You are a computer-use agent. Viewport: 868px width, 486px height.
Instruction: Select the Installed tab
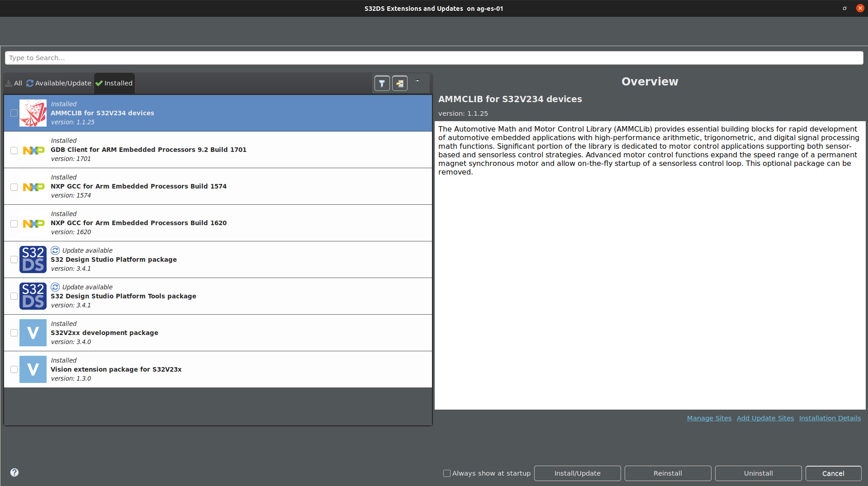(114, 83)
